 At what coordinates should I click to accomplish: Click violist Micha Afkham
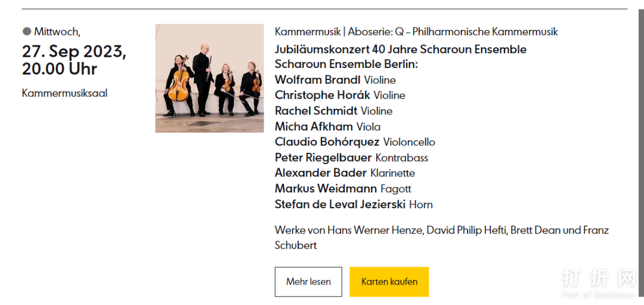[x=314, y=127]
